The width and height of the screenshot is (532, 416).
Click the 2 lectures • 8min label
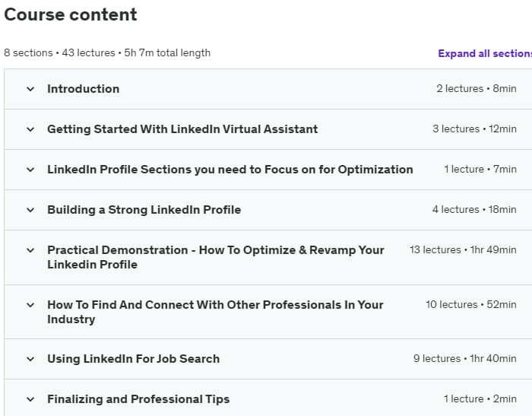(x=477, y=89)
